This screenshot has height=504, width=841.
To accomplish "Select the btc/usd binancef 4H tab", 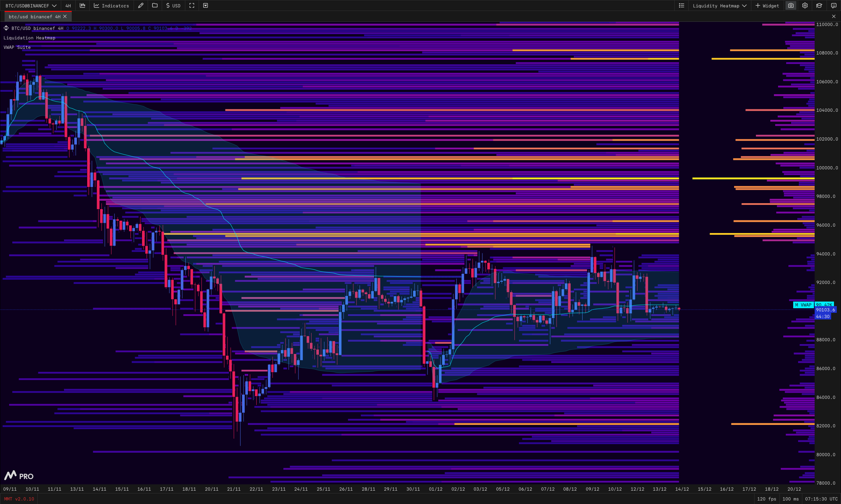I will [34, 17].
